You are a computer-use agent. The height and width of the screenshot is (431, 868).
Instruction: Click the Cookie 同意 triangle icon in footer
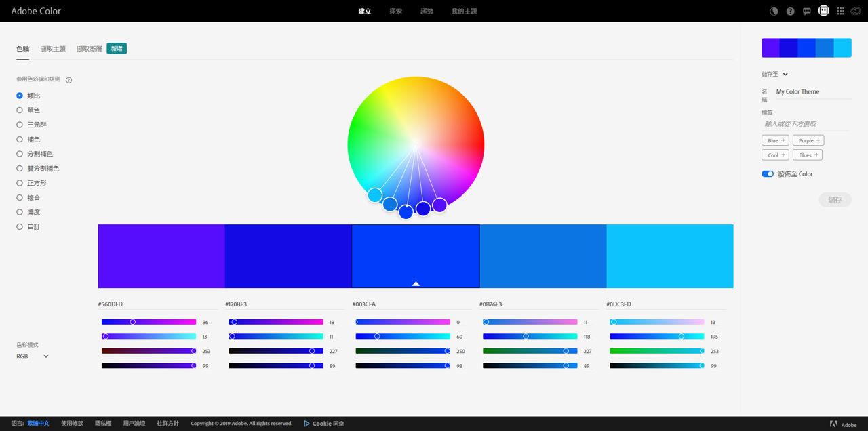307,424
